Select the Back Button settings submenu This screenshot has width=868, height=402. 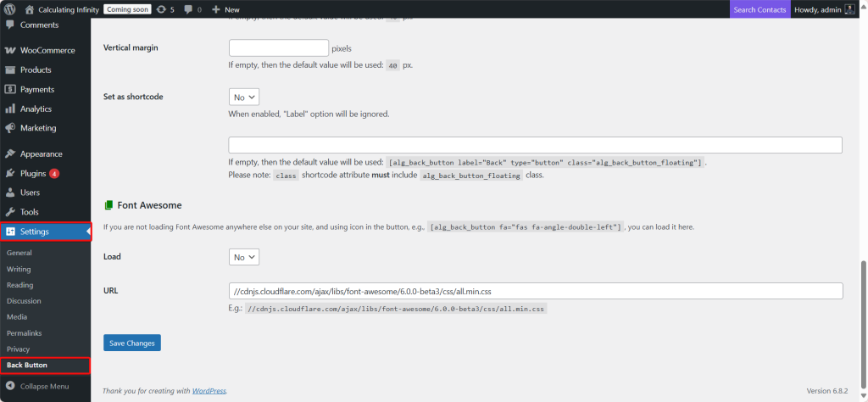(27, 366)
